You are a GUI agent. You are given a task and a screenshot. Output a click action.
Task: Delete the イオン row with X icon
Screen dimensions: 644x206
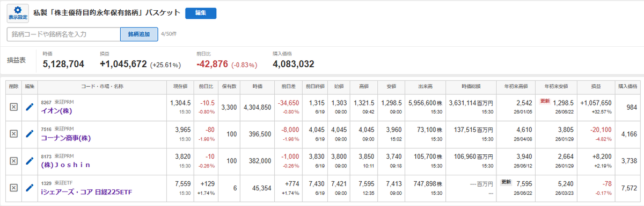[14, 107]
